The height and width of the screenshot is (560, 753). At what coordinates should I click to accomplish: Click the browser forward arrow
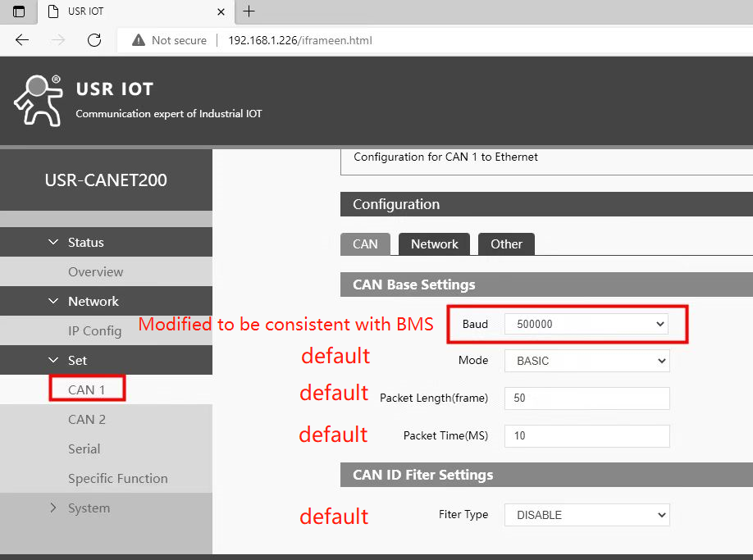point(58,40)
